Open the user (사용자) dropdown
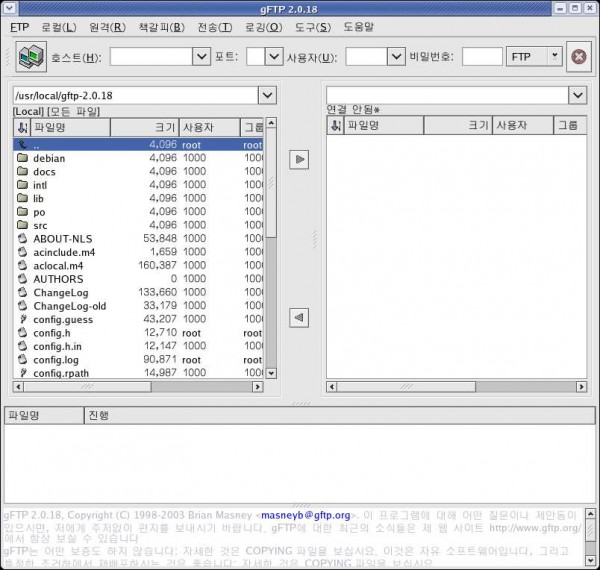The image size is (600, 570). (396, 57)
